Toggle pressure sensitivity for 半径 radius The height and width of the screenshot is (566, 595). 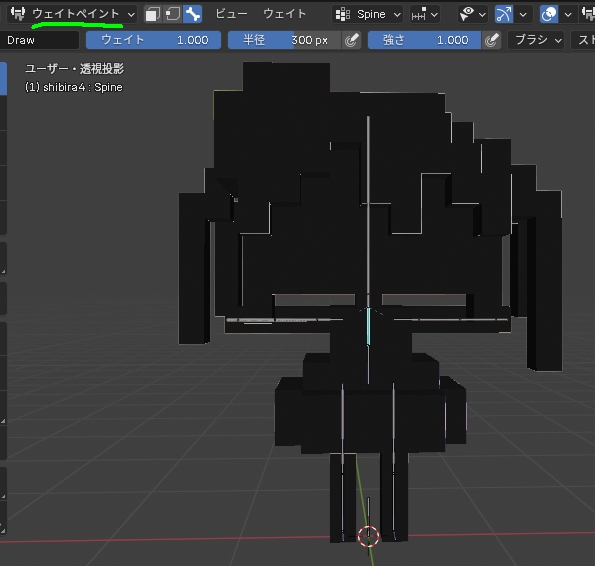pyautogui.click(x=351, y=40)
